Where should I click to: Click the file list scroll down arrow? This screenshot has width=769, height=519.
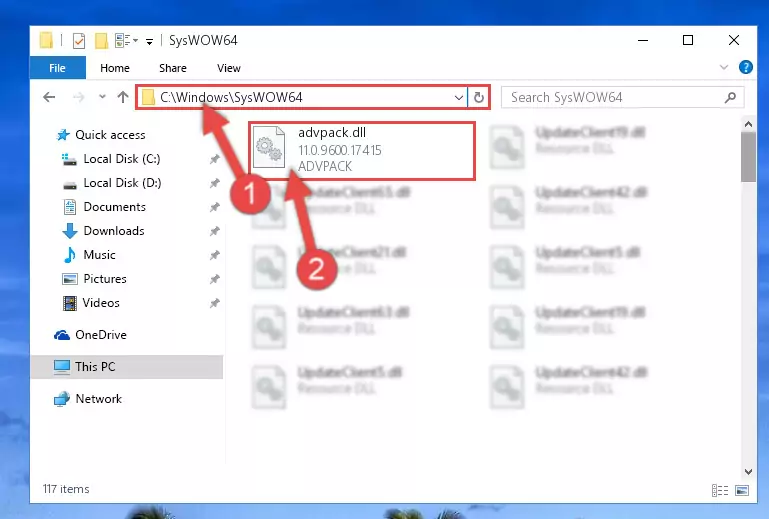pyautogui.click(x=748, y=471)
